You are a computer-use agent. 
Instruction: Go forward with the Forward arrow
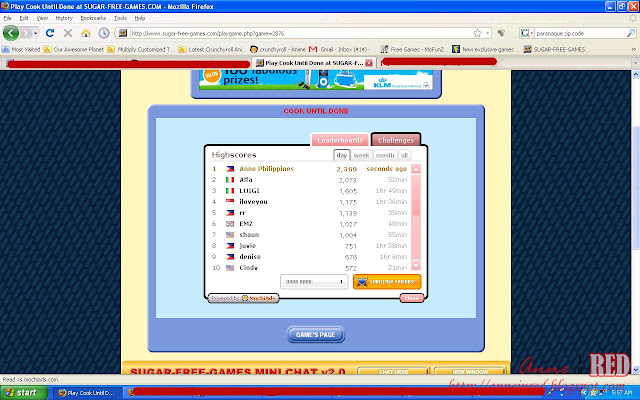coord(26,33)
